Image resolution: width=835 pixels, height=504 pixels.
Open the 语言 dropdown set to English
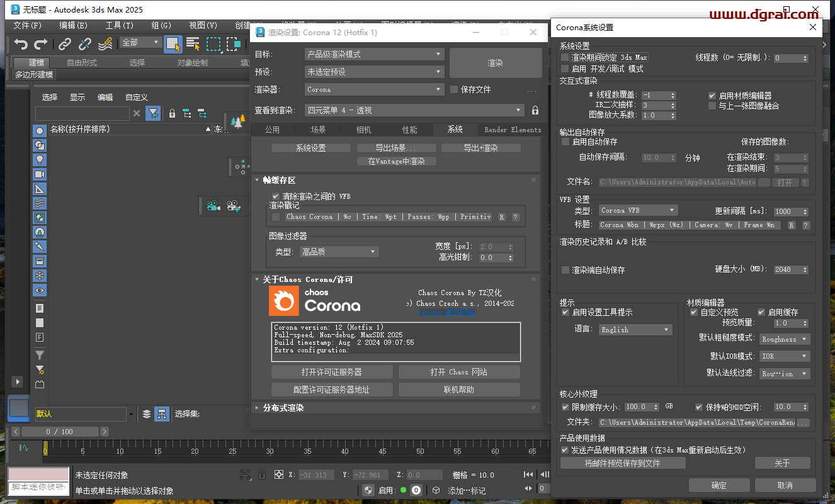point(635,329)
